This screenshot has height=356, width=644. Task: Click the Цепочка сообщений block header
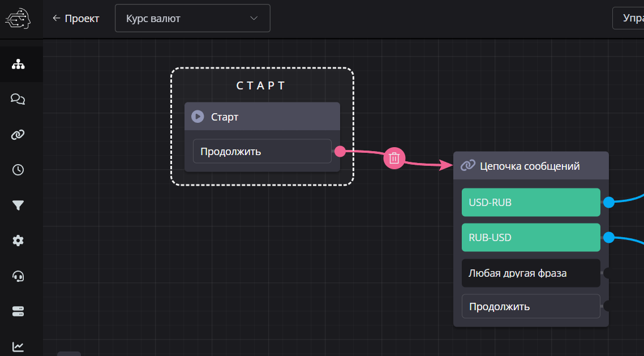point(530,166)
